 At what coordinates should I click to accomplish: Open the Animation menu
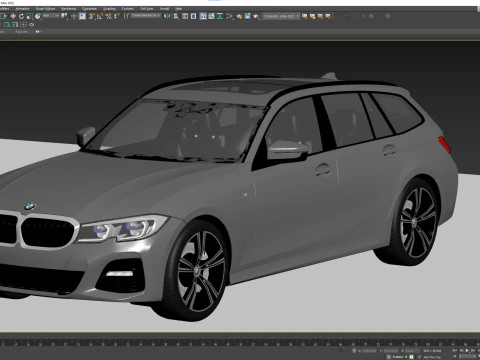point(22,8)
